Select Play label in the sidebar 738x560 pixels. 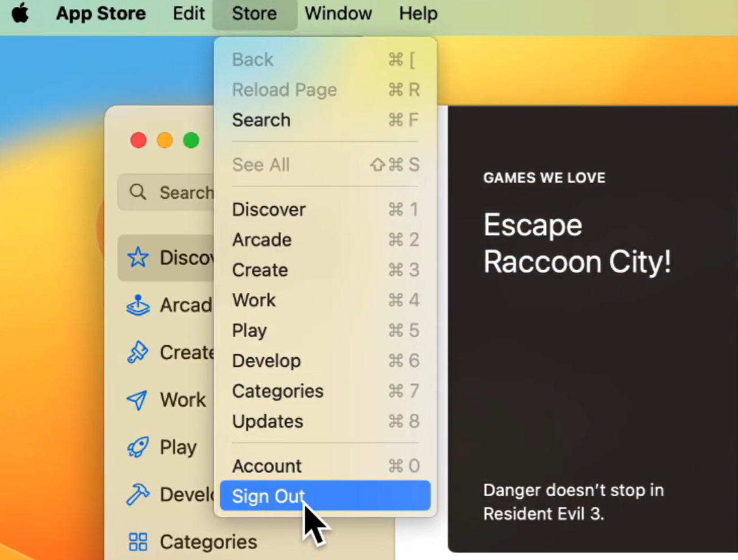click(178, 448)
